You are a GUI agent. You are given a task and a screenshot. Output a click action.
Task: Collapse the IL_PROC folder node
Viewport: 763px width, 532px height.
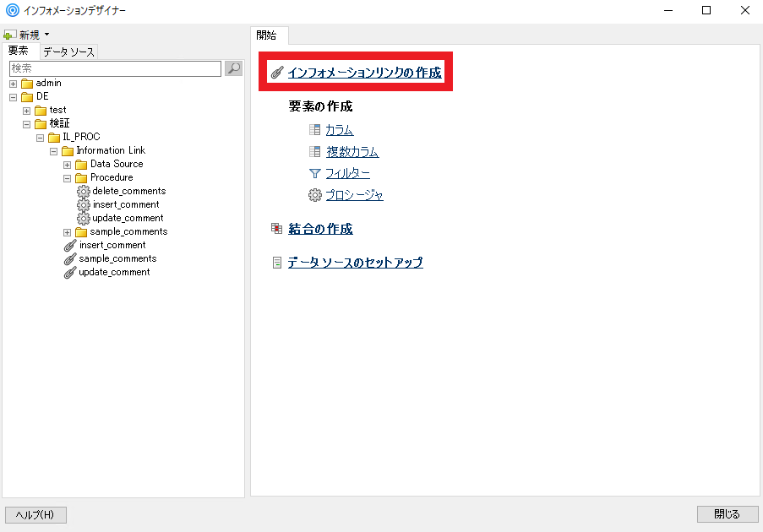point(41,138)
